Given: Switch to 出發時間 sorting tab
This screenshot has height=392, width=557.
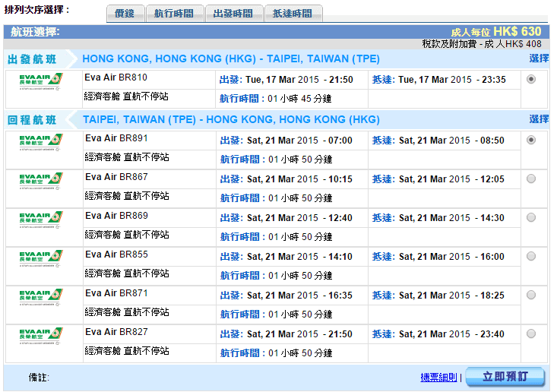Looking at the screenshot, I should pyautogui.click(x=233, y=14).
